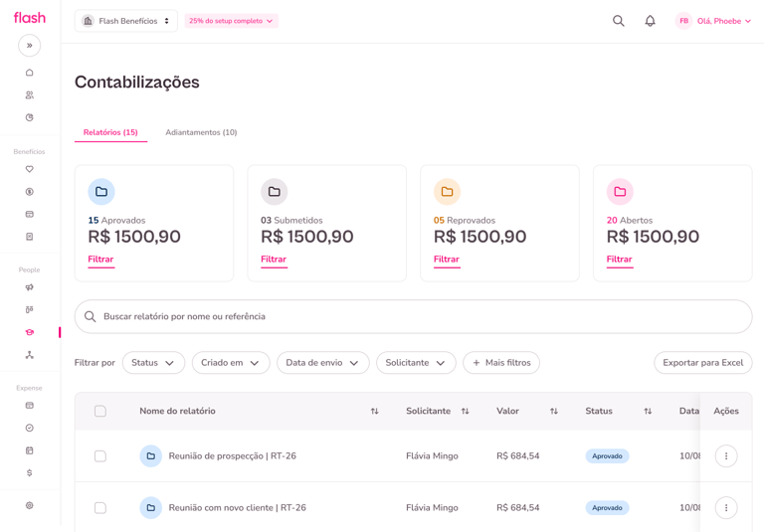Click the search magnifier icon in header
Viewport: 764px width, 532px height.
point(619,21)
